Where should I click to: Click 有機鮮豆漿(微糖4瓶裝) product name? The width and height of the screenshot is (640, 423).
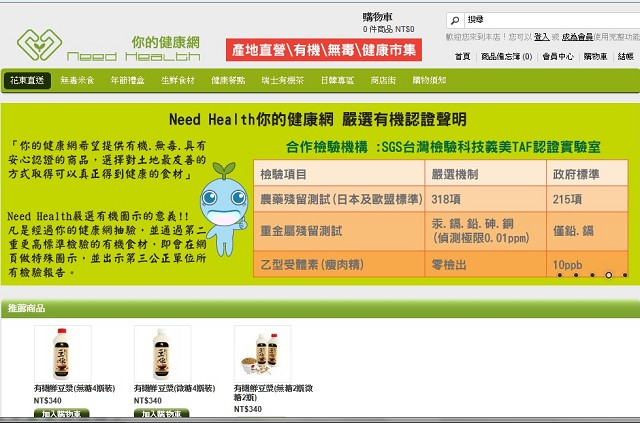[174, 388]
